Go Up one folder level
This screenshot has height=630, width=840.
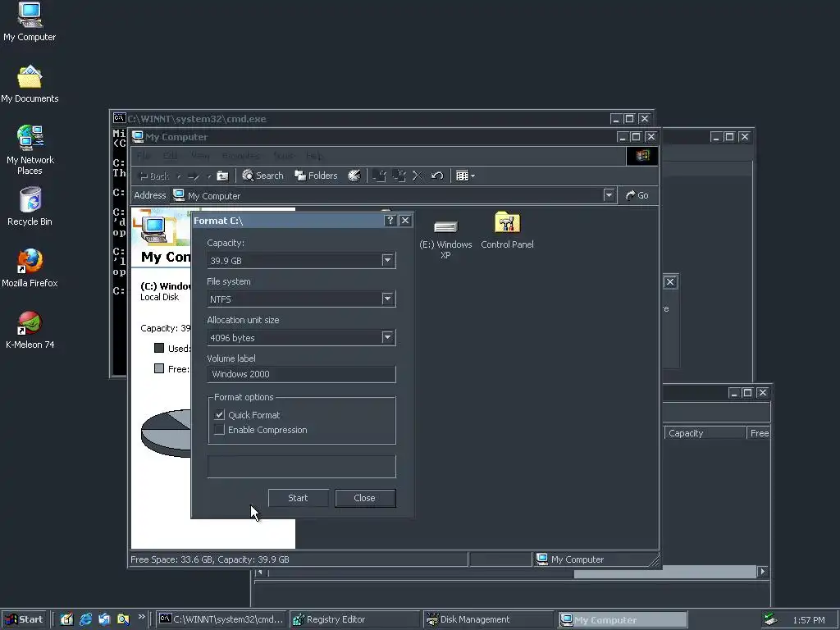tap(222, 176)
